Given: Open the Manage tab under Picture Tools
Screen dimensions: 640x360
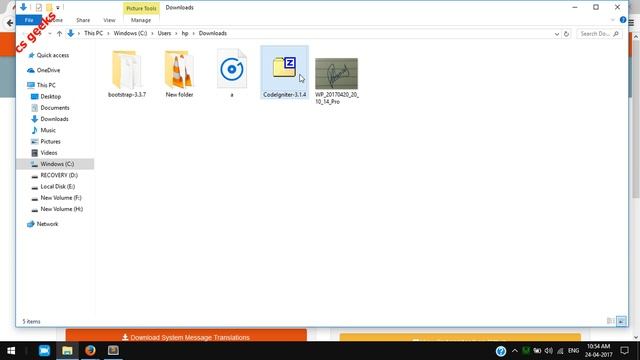Looking at the screenshot, I should pyautogui.click(x=141, y=20).
